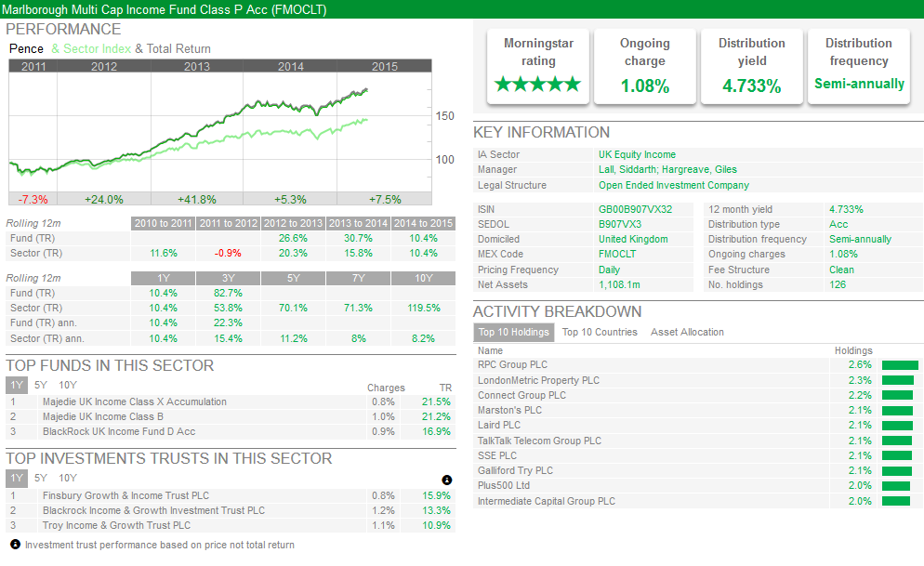Click the Distribution frequency summary card
Screen dimensions: 924x566
click(x=859, y=67)
